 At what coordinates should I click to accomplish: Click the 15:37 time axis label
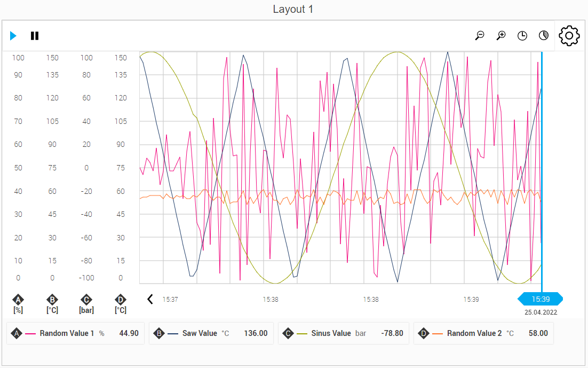coord(170,300)
